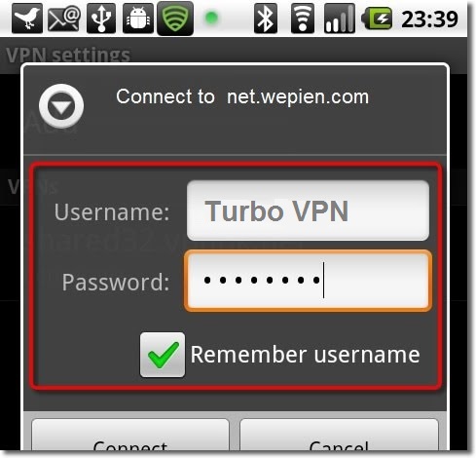Image resolution: width=476 pixels, height=458 pixels.
Task: Click inside the Password field
Action: point(308,281)
